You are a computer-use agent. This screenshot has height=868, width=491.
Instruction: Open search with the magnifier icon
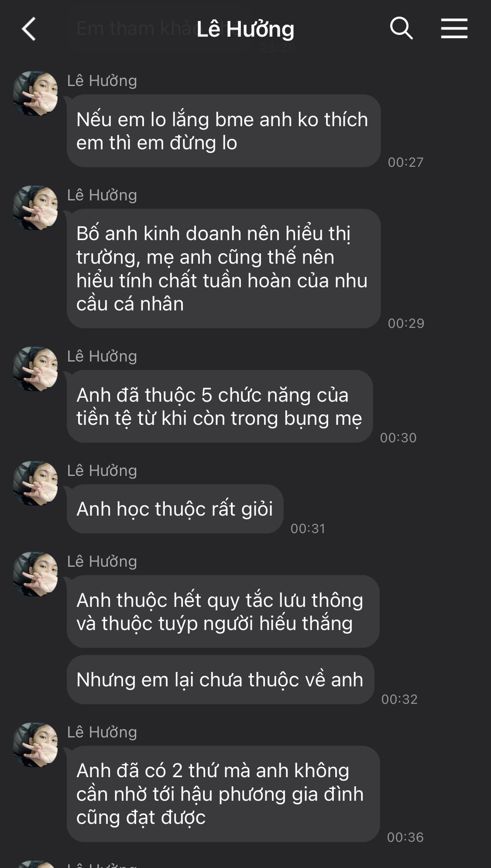401,28
